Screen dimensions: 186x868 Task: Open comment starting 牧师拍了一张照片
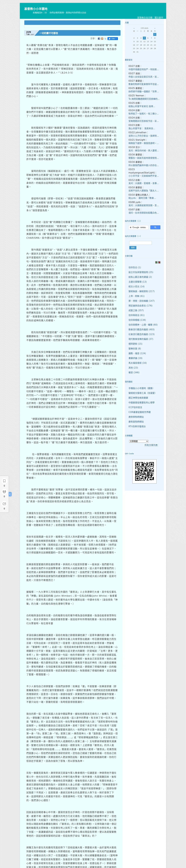143,114
